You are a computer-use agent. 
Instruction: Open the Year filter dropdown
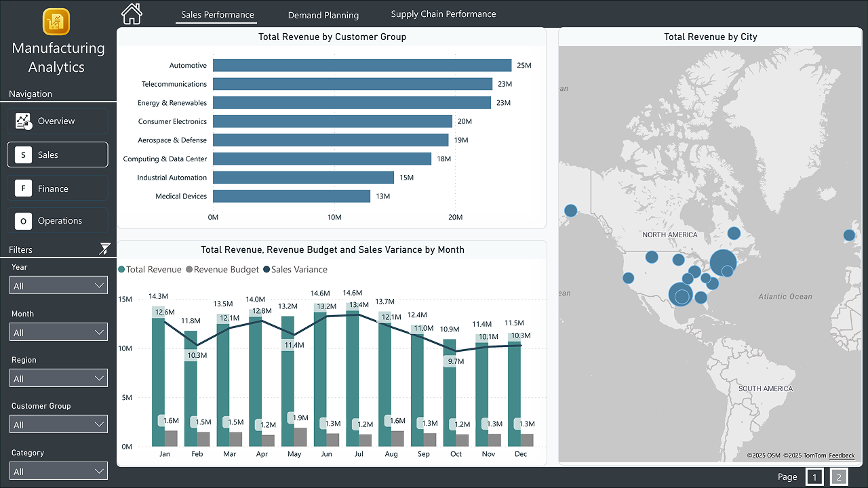tap(58, 285)
